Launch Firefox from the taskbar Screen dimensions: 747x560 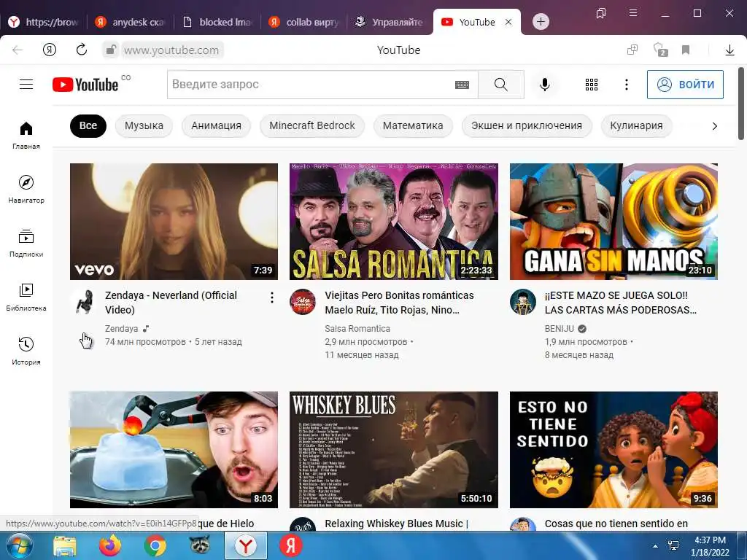[110, 545]
